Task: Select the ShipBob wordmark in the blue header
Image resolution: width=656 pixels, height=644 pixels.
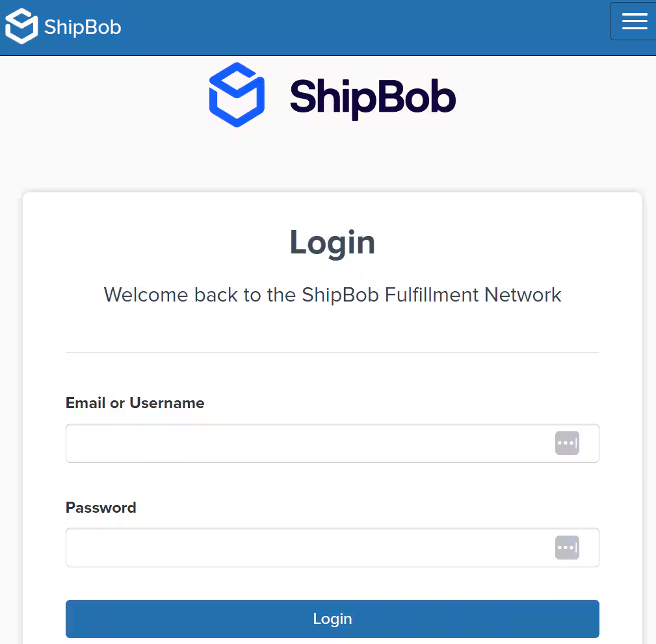Action: coord(82,27)
